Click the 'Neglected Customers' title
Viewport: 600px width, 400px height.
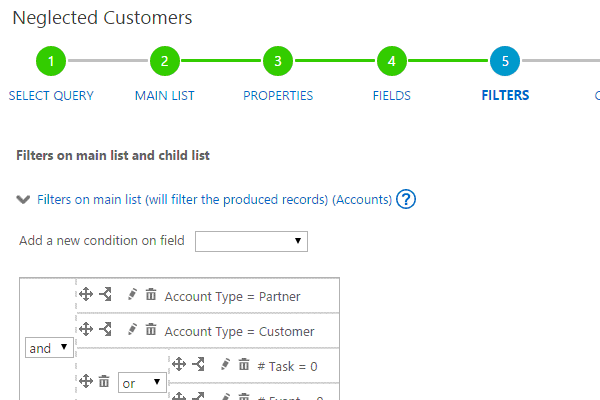tap(102, 18)
